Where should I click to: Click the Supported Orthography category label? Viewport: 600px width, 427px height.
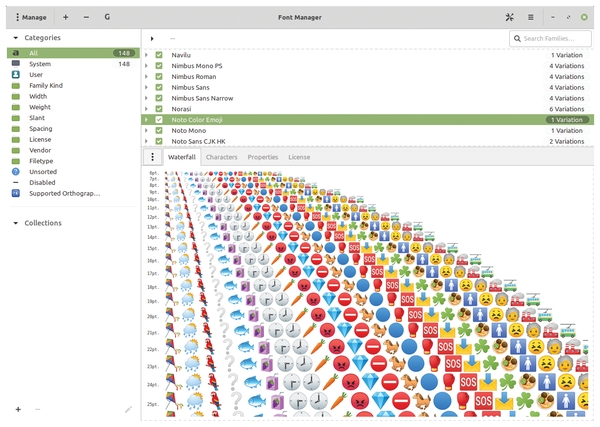tap(65, 194)
